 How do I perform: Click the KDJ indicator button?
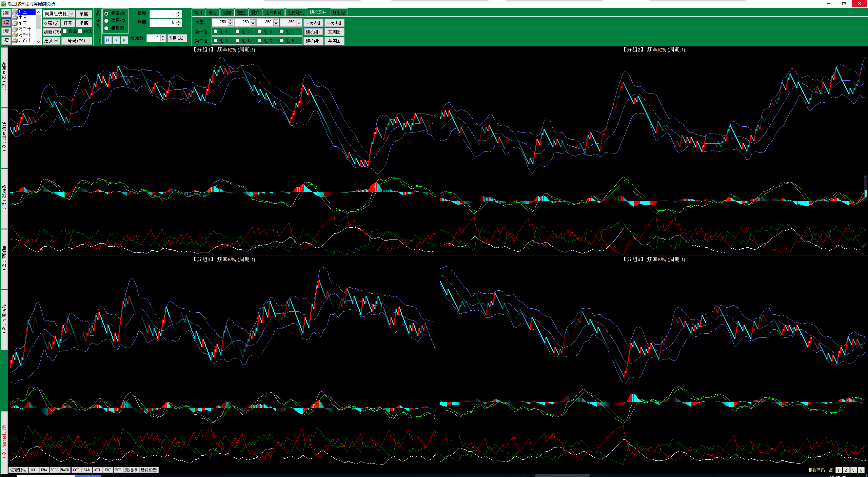(x=107, y=470)
